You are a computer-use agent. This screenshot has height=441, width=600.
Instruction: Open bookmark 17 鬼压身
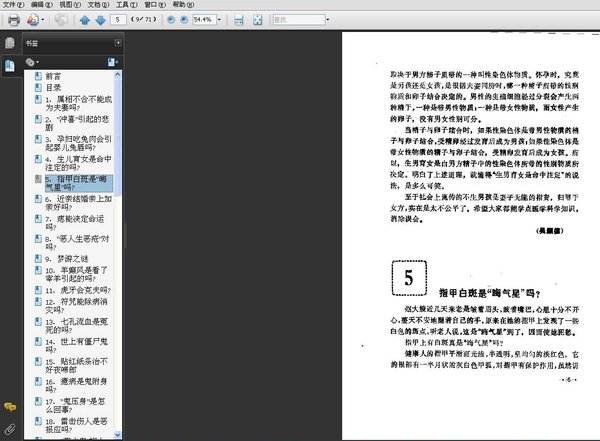point(75,405)
